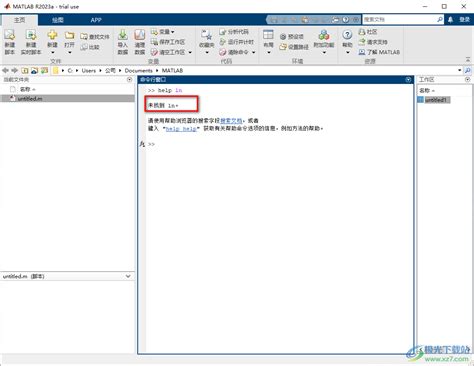
Task: Click the New Live Script (新建实时脚本) icon
Action: pyautogui.click(x=31, y=35)
